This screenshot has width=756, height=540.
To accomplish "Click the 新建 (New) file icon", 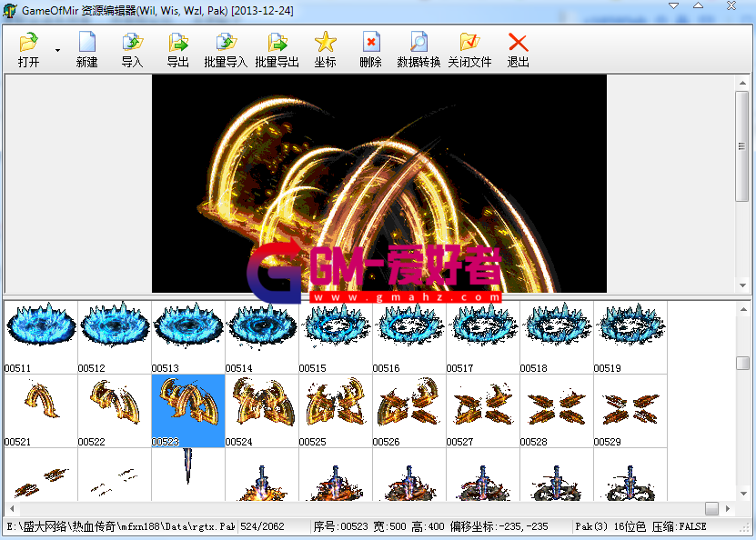I will tap(86, 43).
